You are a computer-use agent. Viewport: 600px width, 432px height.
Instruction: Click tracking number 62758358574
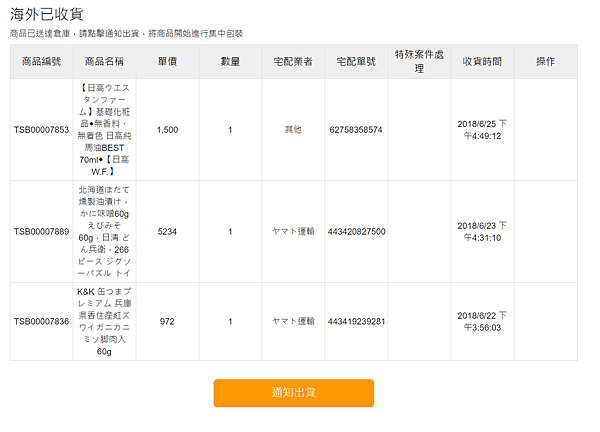[356, 130]
